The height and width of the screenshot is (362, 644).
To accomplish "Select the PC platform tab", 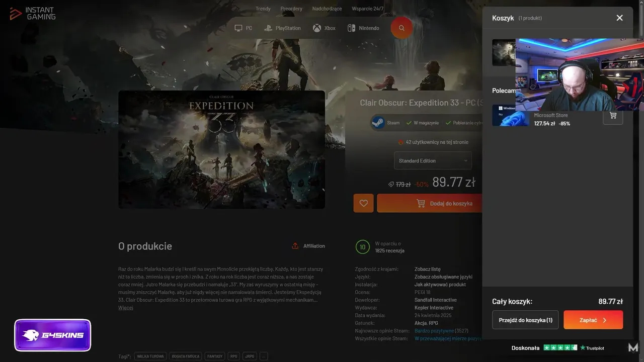I will pyautogui.click(x=244, y=28).
